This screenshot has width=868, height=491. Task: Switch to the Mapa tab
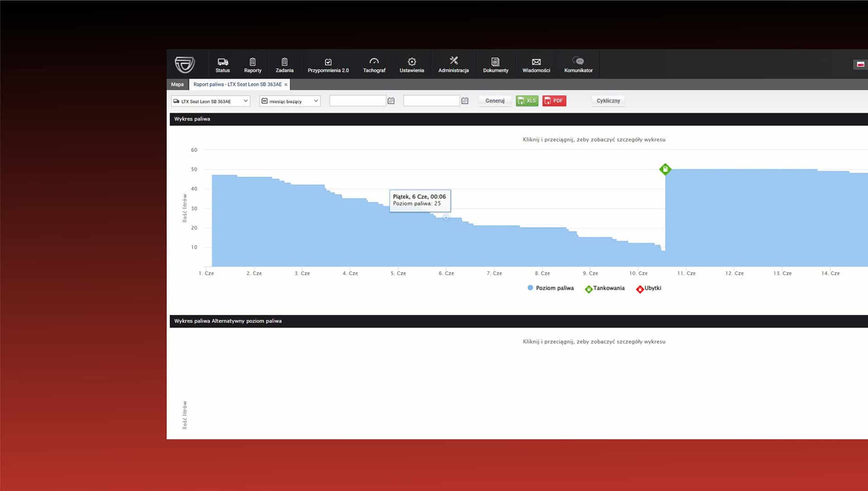177,85
